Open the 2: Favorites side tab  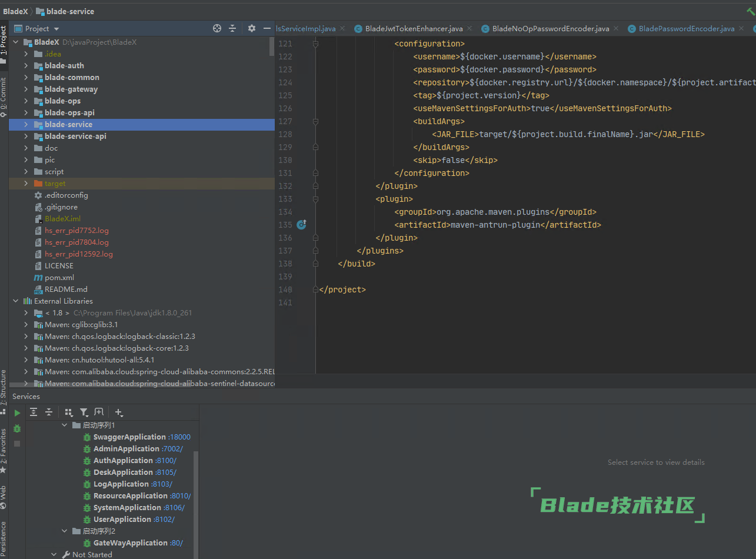click(x=4, y=451)
